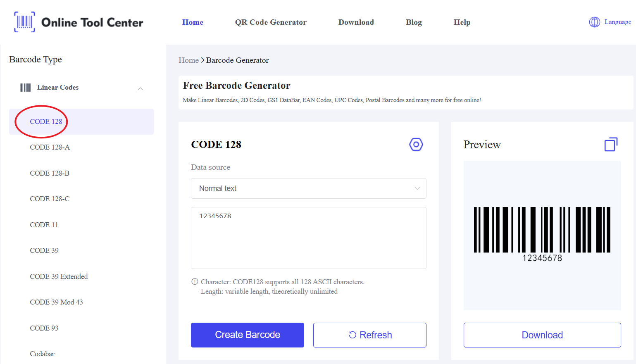Click the info icon beside Character note
The height and width of the screenshot is (364, 636).
click(195, 282)
